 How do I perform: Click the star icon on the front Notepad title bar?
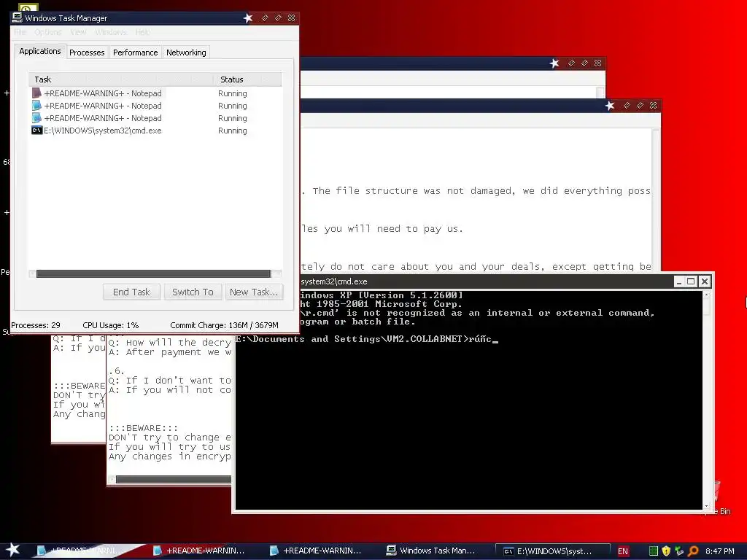(x=610, y=106)
